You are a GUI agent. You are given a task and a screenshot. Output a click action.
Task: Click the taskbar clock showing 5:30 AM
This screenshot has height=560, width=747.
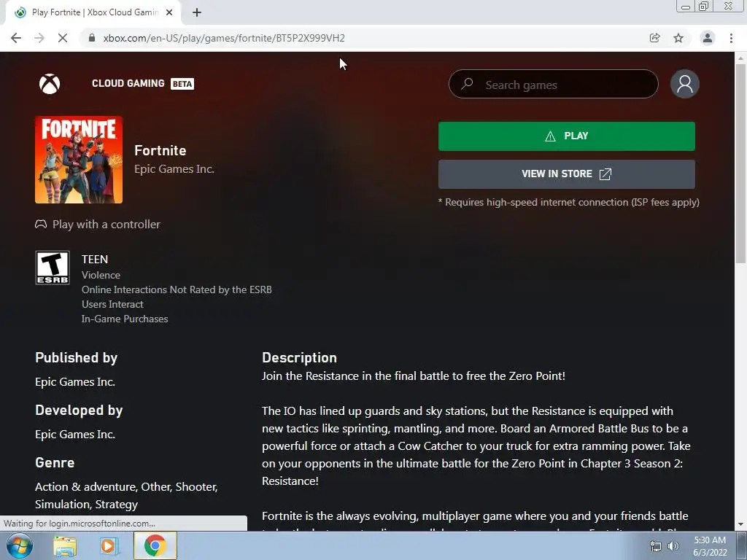(710, 546)
